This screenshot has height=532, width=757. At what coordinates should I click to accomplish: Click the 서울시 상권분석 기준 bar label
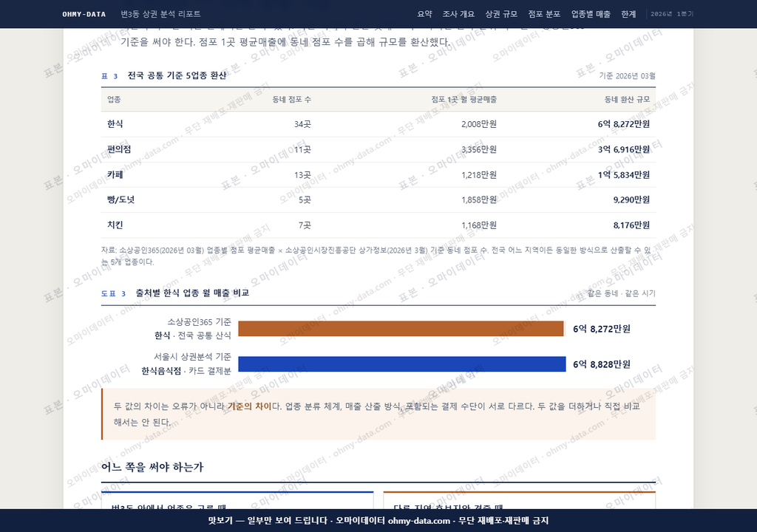[192, 357]
